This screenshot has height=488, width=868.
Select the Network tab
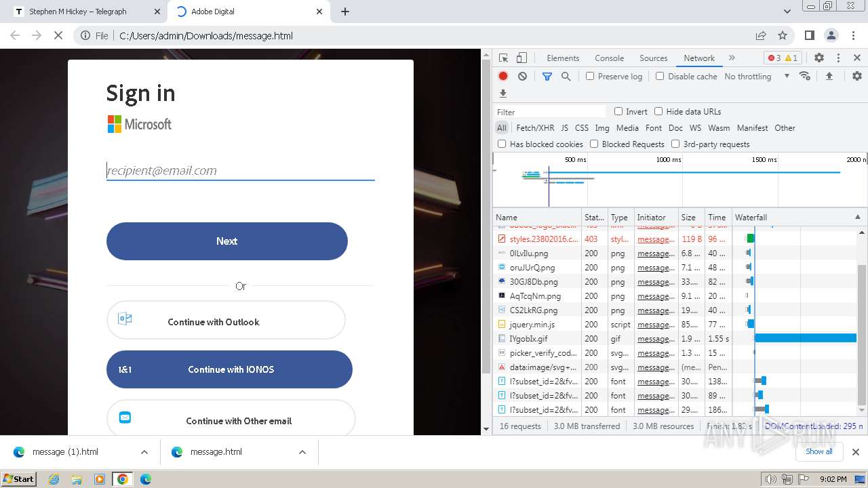(699, 58)
